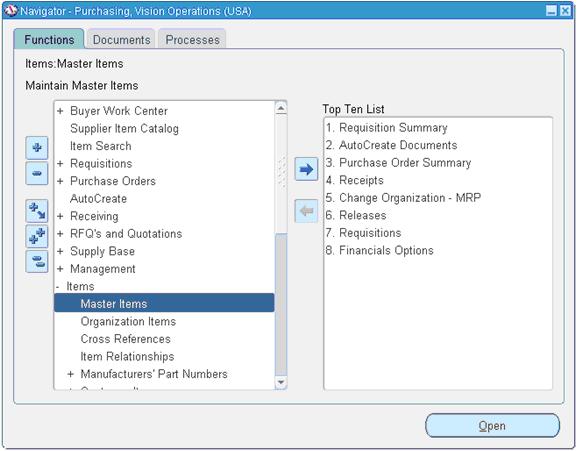Select Cross References in tree
Screen dimensions: 577x451
(x=125, y=339)
